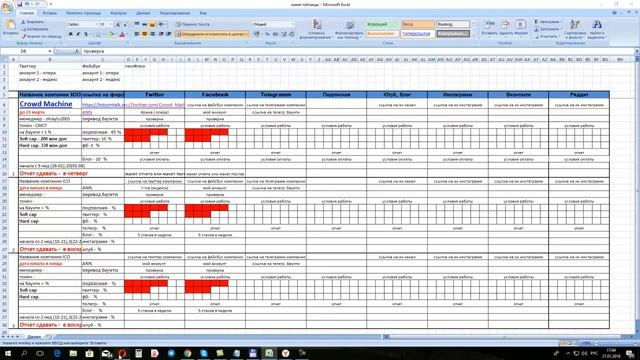Apply the green 'Хороший' cell style
This screenshot has width=640, height=360.
(x=382, y=24)
